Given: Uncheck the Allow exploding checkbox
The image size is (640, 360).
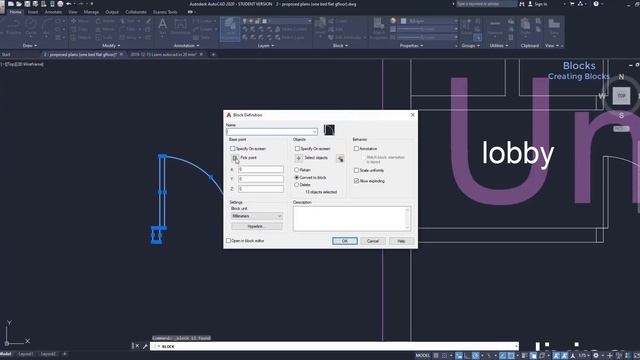Looking at the screenshot, I should (x=356, y=181).
